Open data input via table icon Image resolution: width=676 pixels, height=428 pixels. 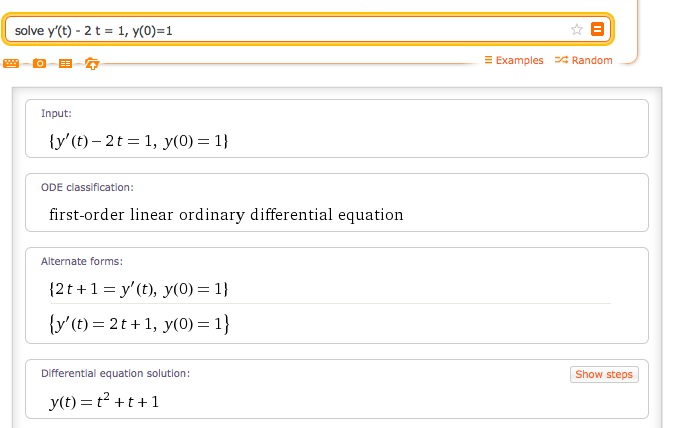point(66,63)
